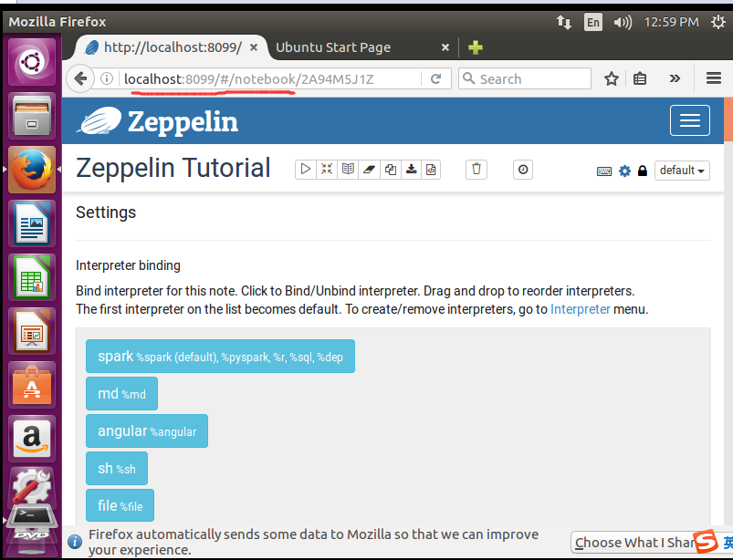Open note permissions via the lock icon
Screen dimensions: 733x560
643,171
